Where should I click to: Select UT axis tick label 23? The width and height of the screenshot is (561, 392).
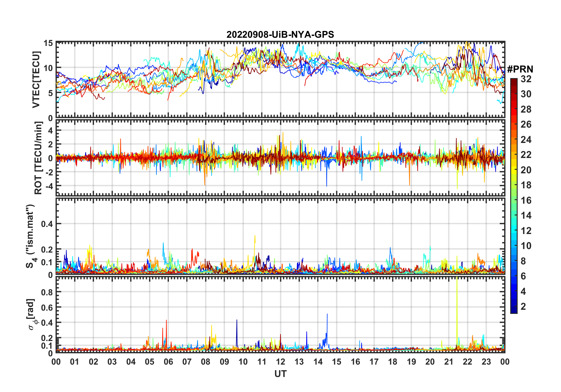click(x=486, y=361)
